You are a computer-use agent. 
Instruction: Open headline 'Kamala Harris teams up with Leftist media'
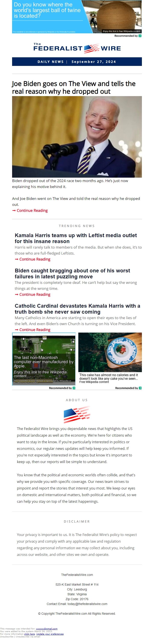76,238
